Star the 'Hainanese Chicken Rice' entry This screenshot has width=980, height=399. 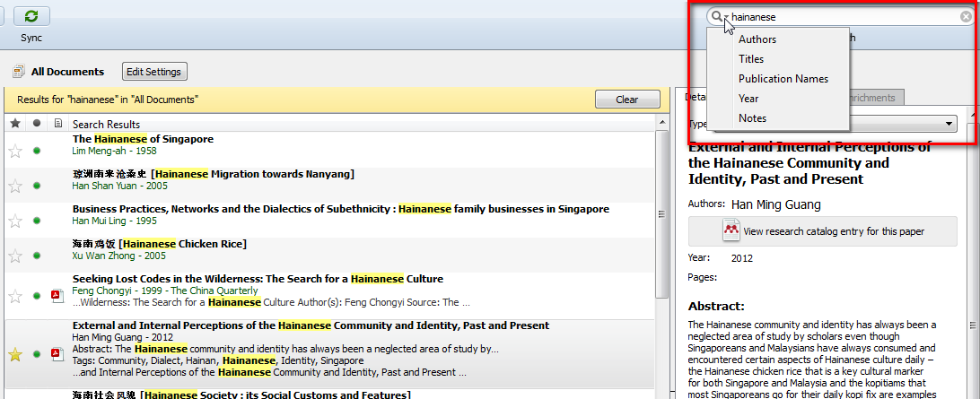tap(15, 256)
